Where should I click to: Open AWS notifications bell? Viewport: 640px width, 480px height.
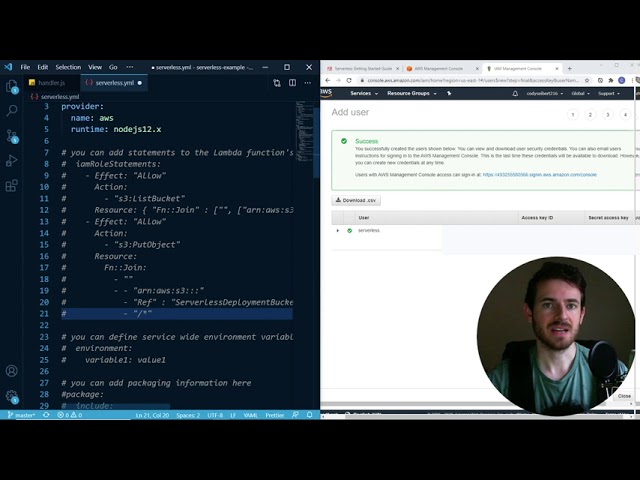pos(515,93)
